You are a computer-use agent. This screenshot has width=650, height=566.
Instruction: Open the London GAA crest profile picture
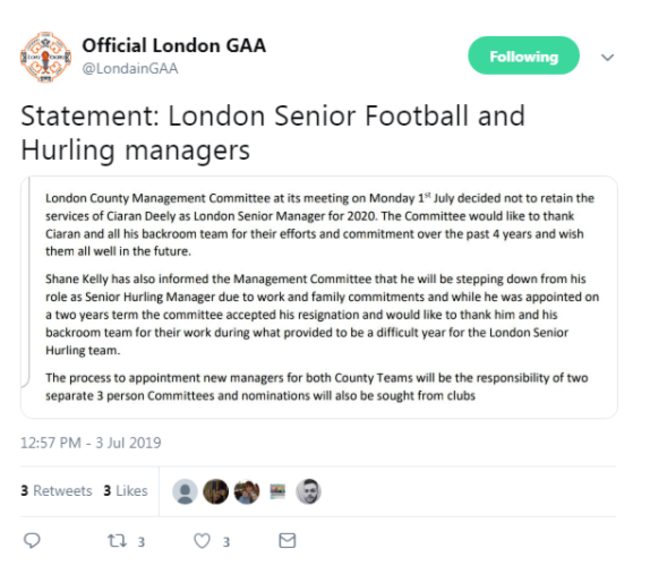(45, 56)
